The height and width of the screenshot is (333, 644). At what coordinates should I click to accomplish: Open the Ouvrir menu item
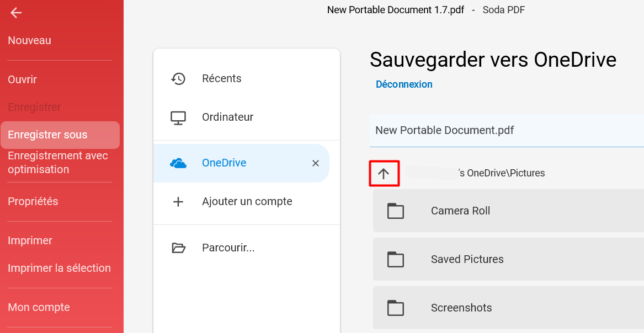[23, 79]
